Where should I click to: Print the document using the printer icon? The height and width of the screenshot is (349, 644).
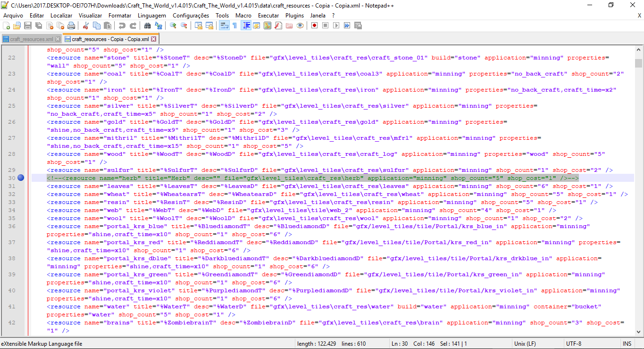click(71, 26)
